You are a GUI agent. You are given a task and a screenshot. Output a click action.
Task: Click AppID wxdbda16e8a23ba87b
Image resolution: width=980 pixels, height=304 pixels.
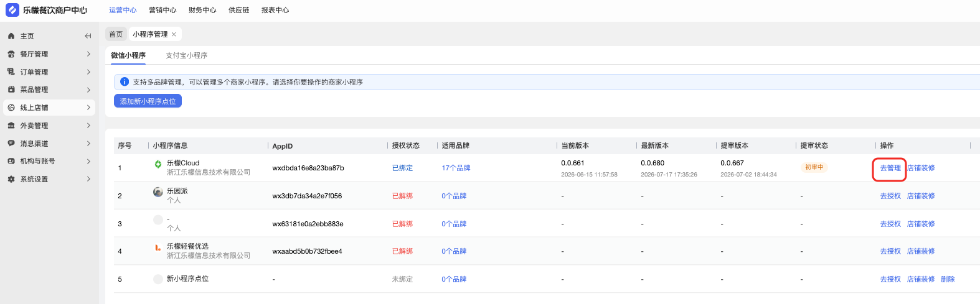[x=308, y=168]
